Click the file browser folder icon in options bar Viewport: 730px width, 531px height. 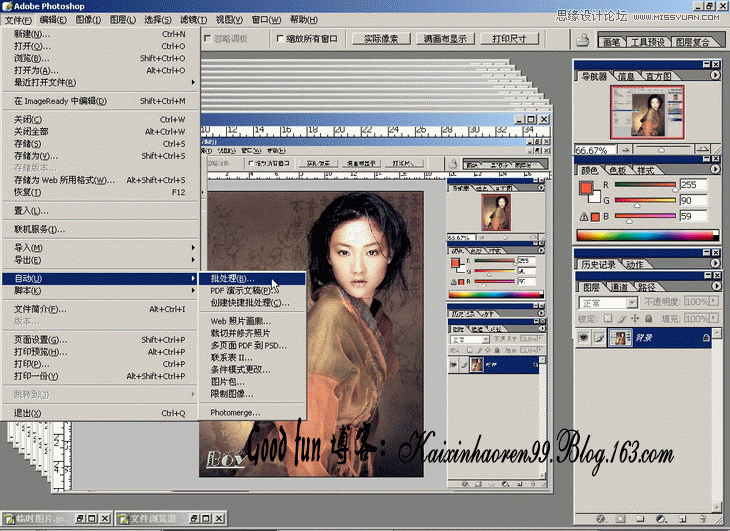582,40
